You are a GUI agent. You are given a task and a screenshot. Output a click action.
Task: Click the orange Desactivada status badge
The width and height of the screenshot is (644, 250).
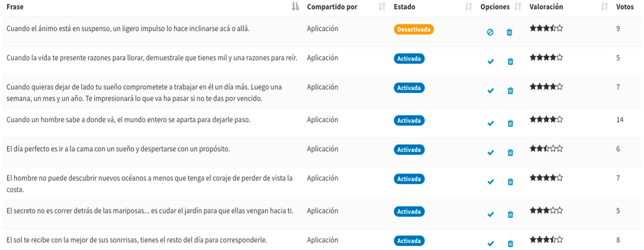(x=413, y=29)
